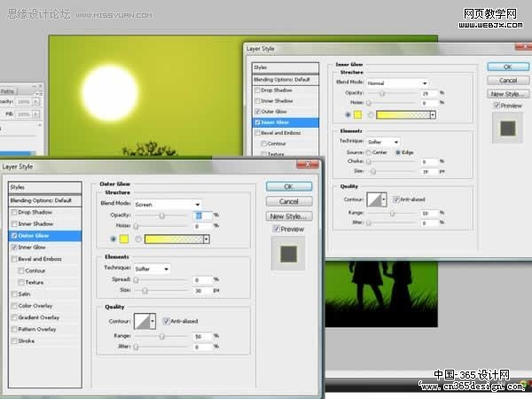Open Contour picker arrow in Inner Glow
Image resolution: width=532 pixels, height=399 pixels.
tap(384, 199)
